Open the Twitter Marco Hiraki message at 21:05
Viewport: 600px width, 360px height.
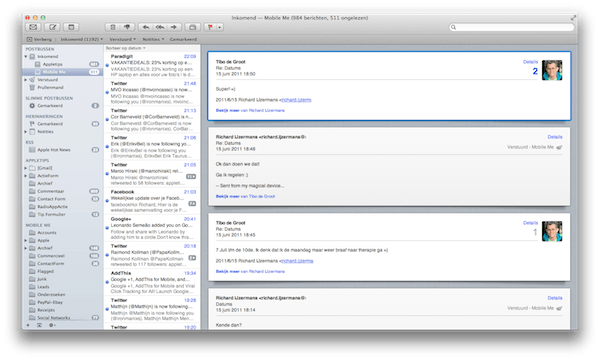pyautogui.click(x=152, y=174)
